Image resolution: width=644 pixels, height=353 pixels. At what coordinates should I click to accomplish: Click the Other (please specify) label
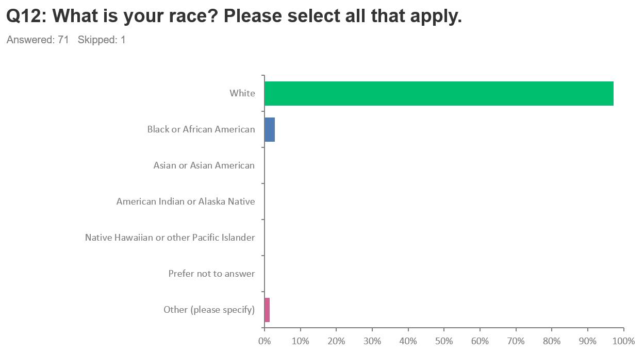(x=209, y=310)
